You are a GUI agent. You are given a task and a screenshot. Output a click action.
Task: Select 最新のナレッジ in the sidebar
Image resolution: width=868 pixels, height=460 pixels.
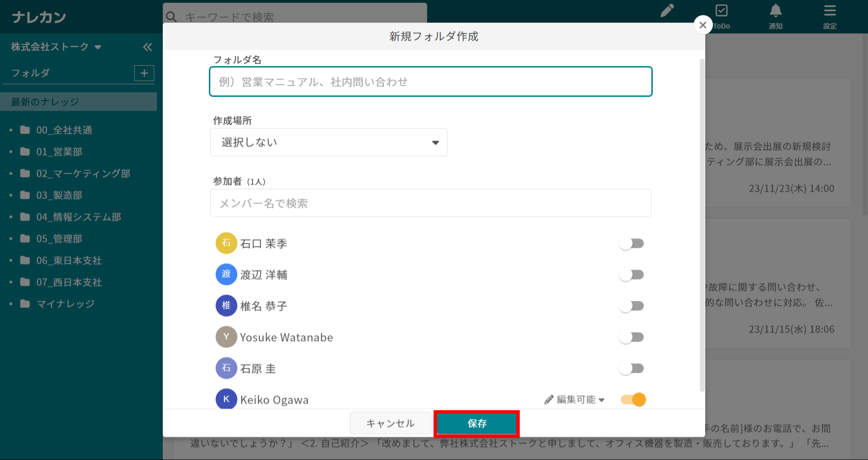point(45,102)
